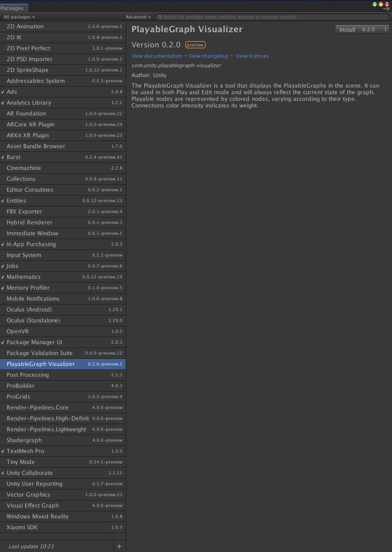Image resolution: width=392 pixels, height=552 pixels.
Task: Open the View licenses link
Action: click(x=252, y=56)
